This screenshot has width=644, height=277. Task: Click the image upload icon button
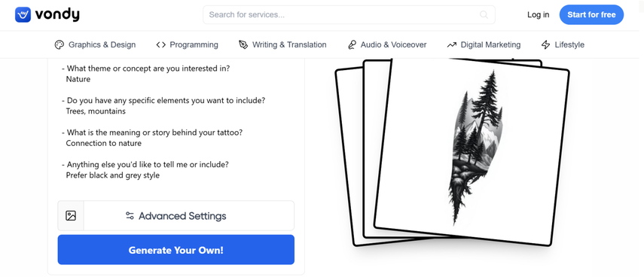tap(71, 216)
